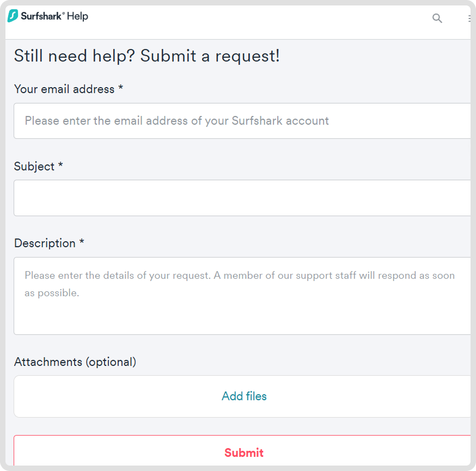This screenshot has height=471, width=476.
Task: Click the asterisk next to Subject
Action: pos(61,166)
